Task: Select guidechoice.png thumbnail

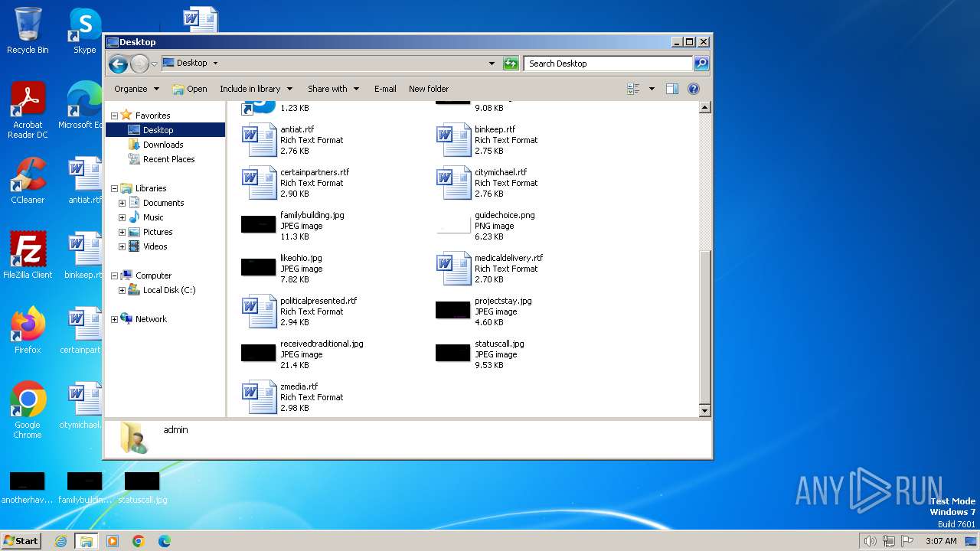Action: [453, 224]
